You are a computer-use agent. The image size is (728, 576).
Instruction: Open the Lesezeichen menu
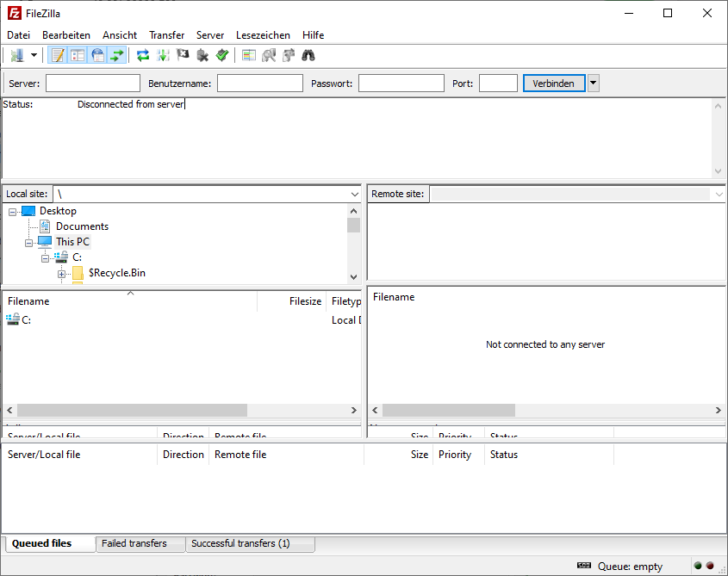tap(263, 35)
